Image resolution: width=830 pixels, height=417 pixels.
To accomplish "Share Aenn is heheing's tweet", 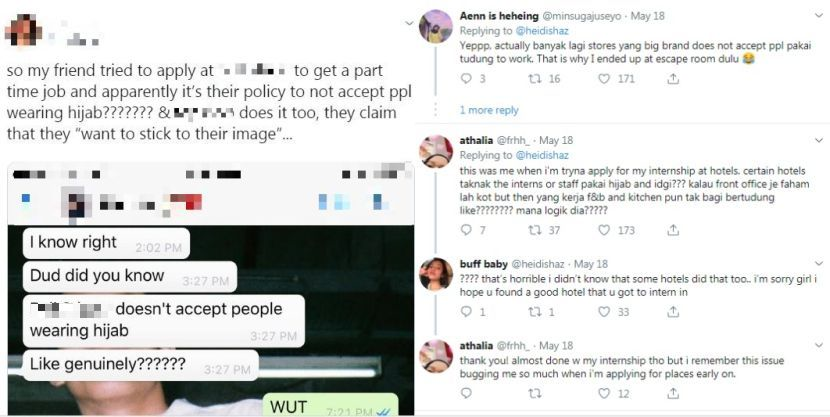I will (x=673, y=79).
